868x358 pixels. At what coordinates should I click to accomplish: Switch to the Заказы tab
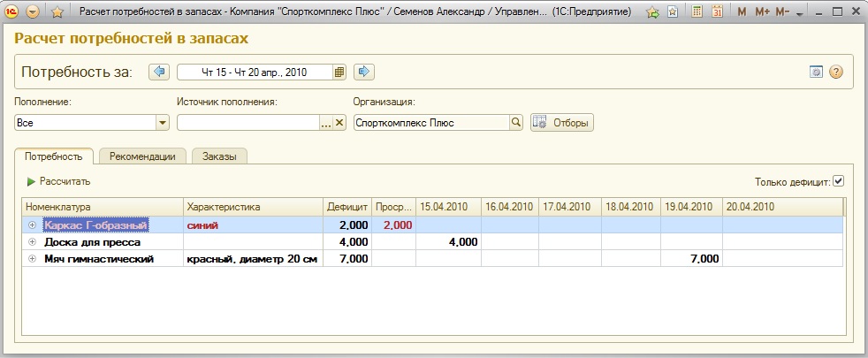pyautogui.click(x=219, y=156)
